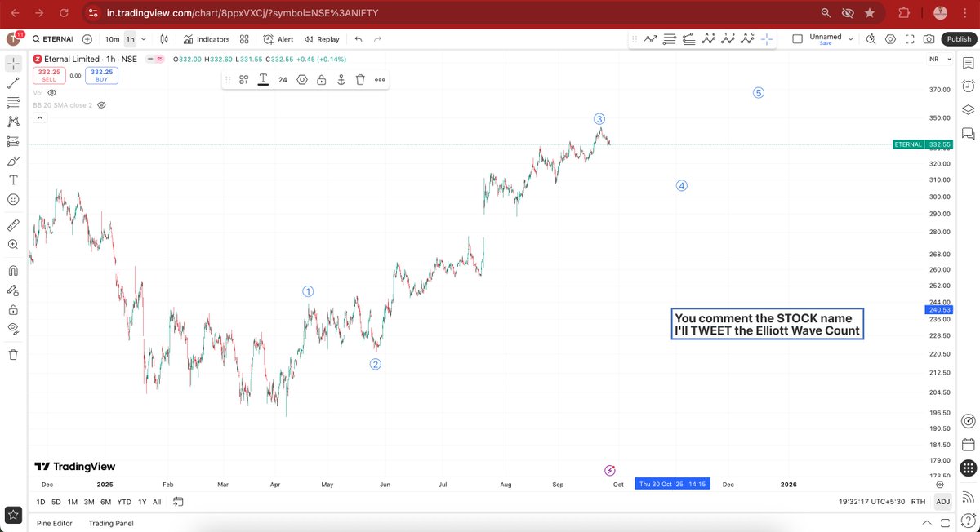Image resolution: width=980 pixels, height=532 pixels.
Task: Create an Alert from top toolbar
Action: click(x=278, y=39)
